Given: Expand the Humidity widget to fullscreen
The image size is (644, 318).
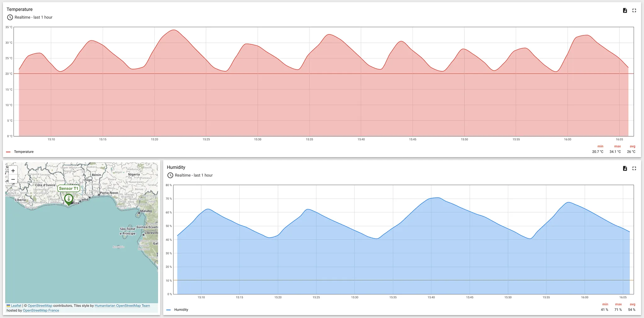Looking at the screenshot, I should [x=634, y=168].
